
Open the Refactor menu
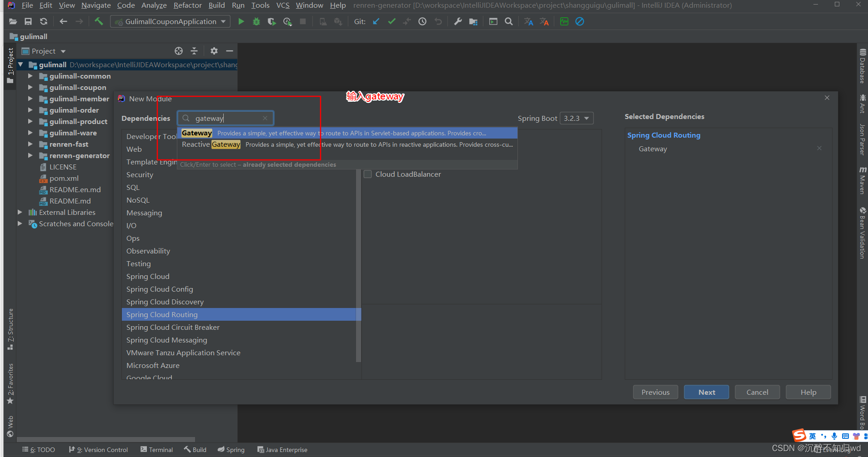(x=187, y=5)
